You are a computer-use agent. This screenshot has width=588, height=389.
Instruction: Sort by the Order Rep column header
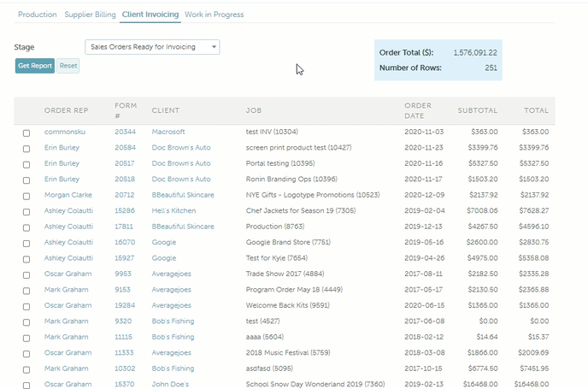67,110
